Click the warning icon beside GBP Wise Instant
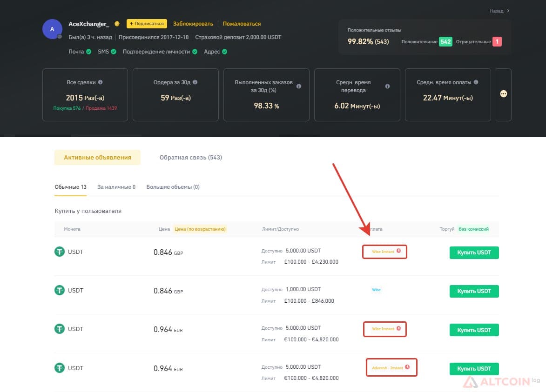Viewport: 546px width, 392px height. point(399,251)
